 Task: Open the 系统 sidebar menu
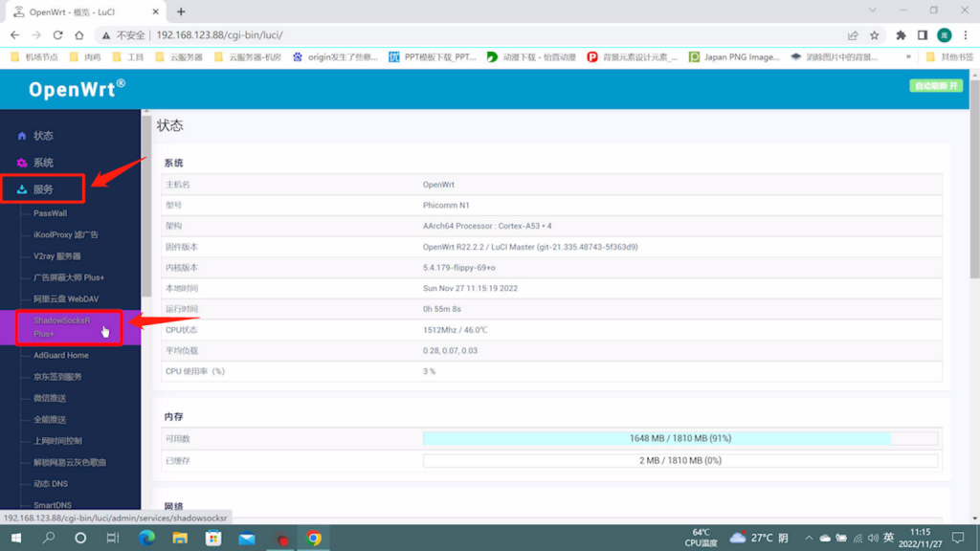click(43, 163)
